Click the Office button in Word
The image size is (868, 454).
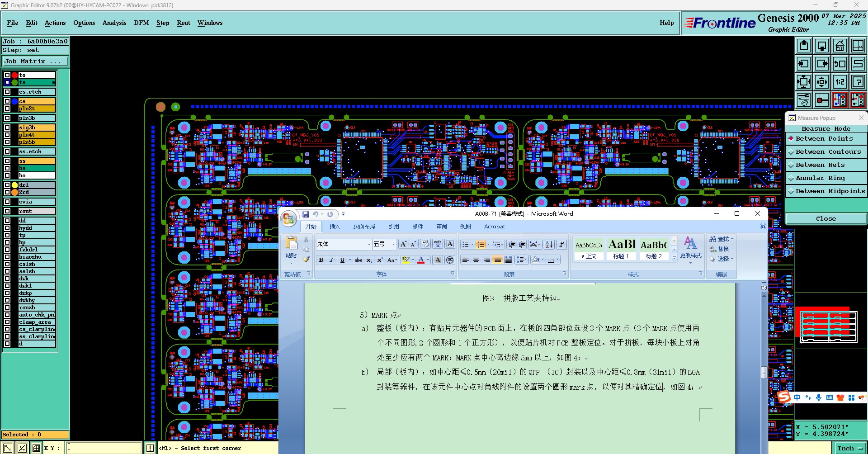(x=288, y=219)
